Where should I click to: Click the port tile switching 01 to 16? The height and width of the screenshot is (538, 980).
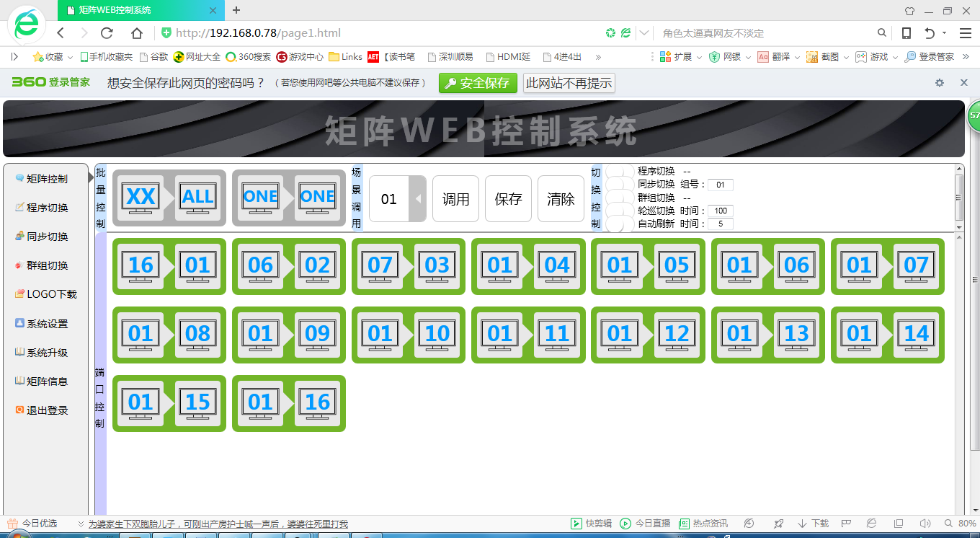coord(288,403)
